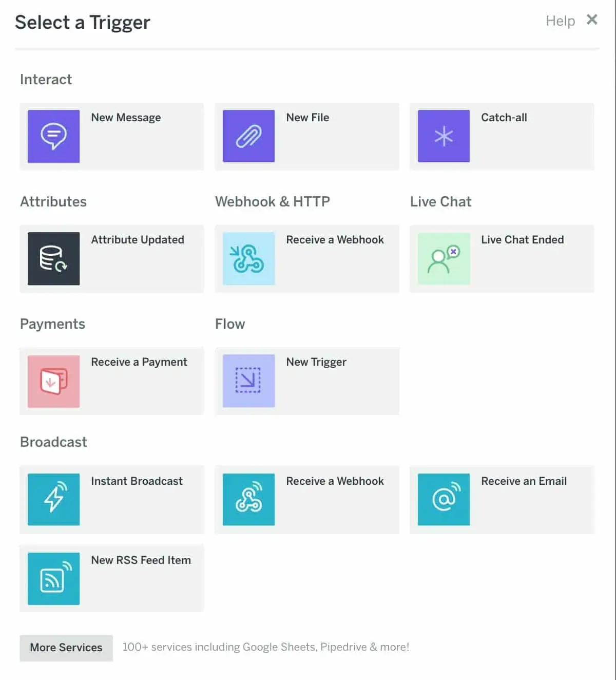The height and width of the screenshot is (680, 616).
Task: Close the Select a Trigger dialog
Action: click(592, 20)
